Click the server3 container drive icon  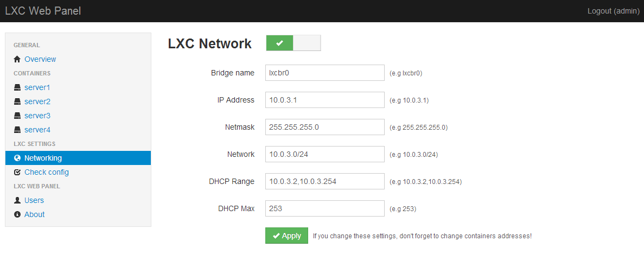coord(17,116)
